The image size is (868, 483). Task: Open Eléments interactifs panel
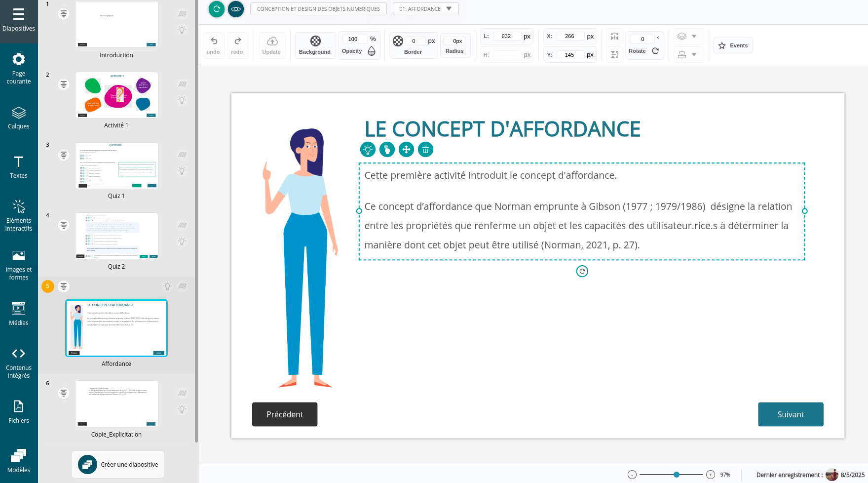click(19, 215)
